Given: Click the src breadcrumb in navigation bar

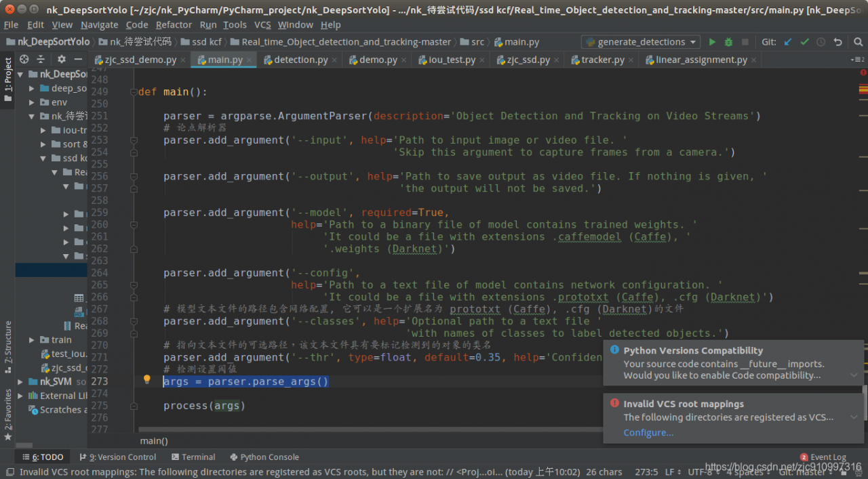Looking at the screenshot, I should tap(473, 42).
